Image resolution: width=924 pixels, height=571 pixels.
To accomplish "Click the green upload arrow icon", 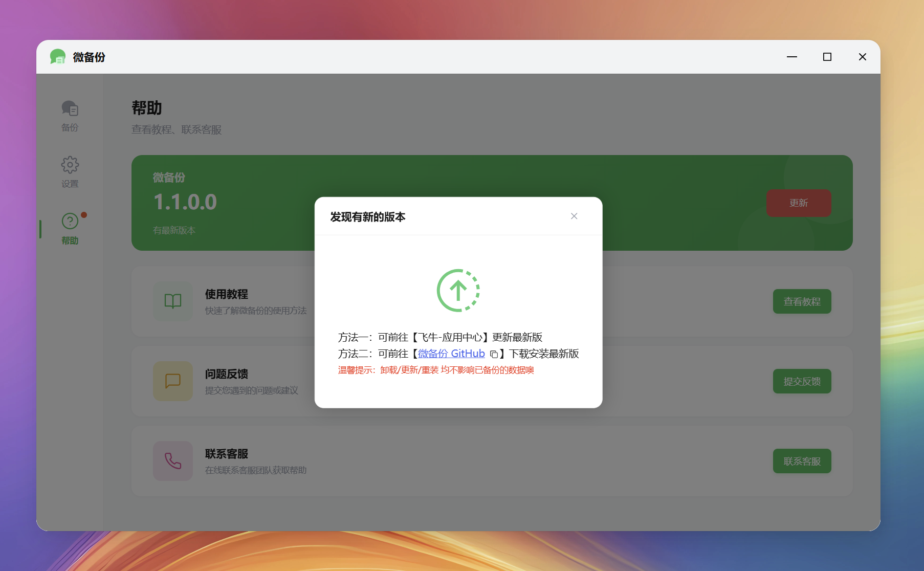I will (x=458, y=291).
